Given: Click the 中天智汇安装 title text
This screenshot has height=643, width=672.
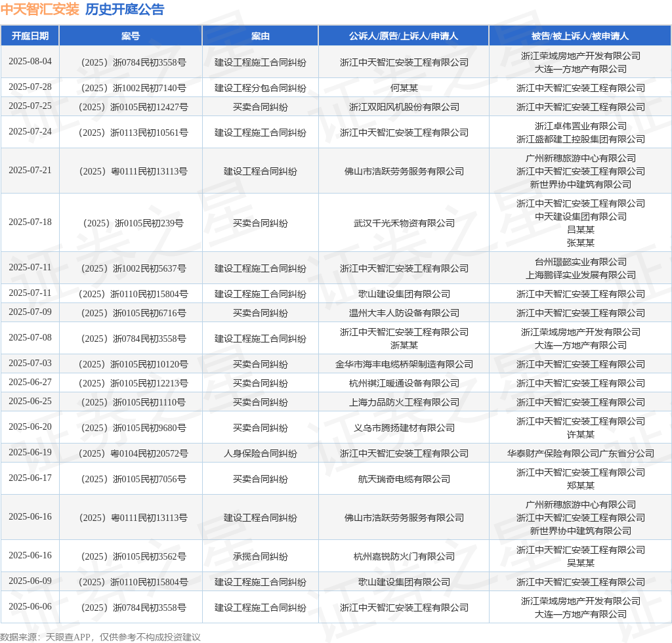Looking at the screenshot, I should tap(40, 9).
